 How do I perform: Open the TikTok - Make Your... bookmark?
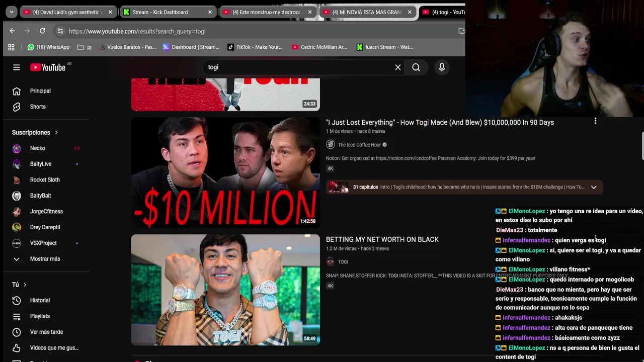255,47
